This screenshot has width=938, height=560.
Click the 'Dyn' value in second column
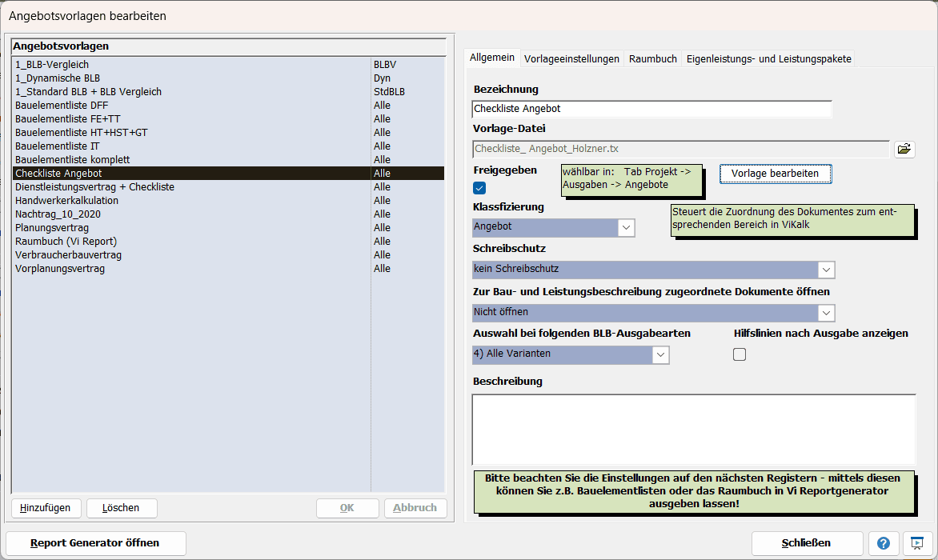click(x=382, y=78)
